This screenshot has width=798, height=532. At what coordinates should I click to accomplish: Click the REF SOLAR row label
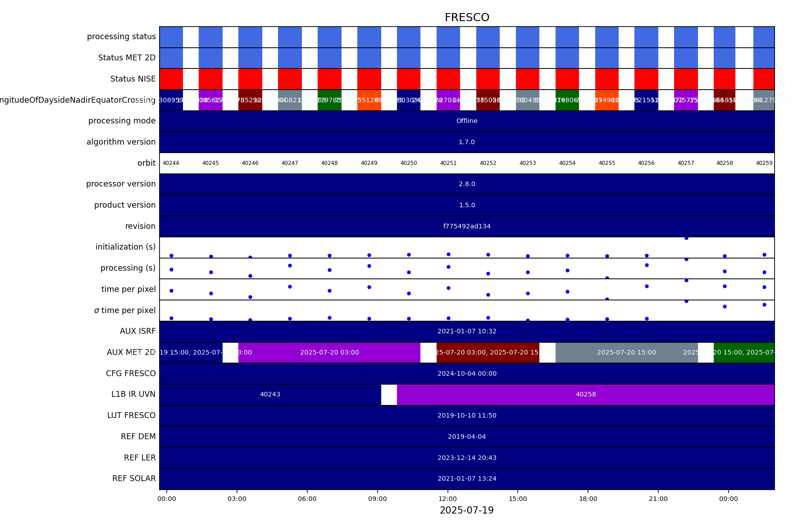point(134,479)
